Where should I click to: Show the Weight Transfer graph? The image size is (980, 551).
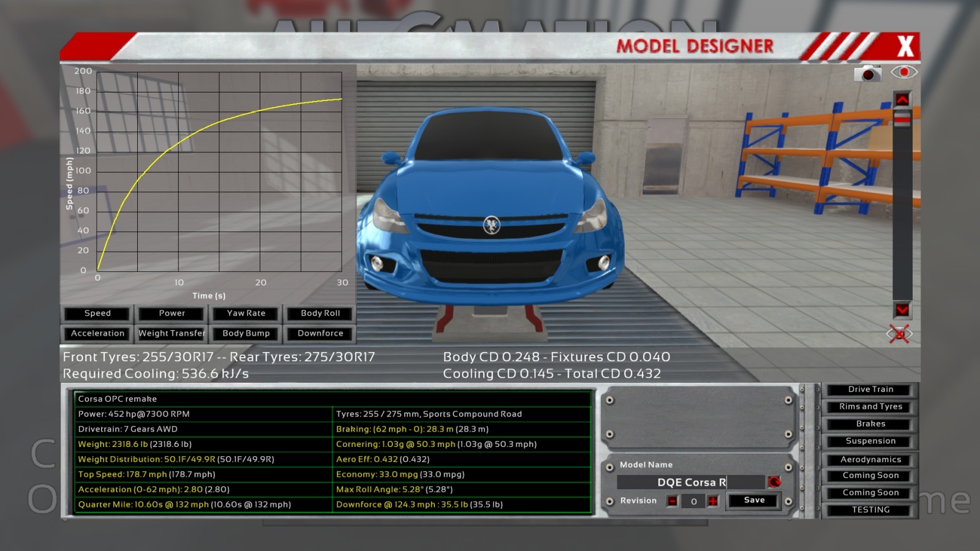click(171, 334)
